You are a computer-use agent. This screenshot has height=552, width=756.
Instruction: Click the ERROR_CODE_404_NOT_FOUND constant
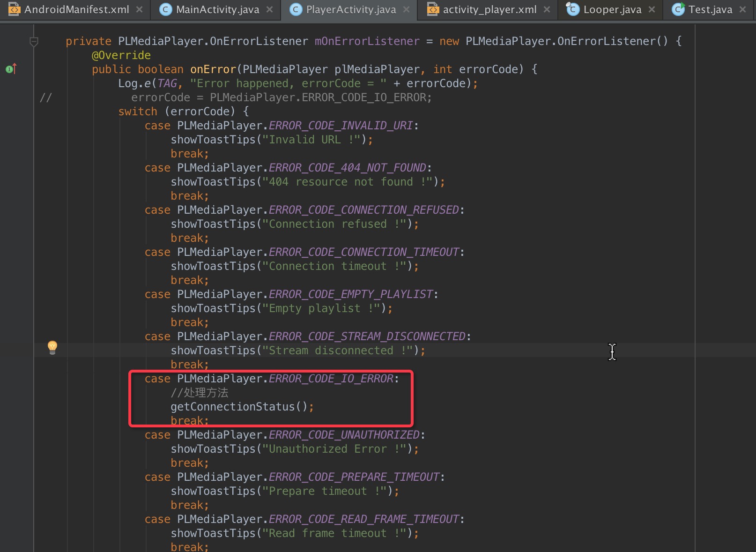348,168
